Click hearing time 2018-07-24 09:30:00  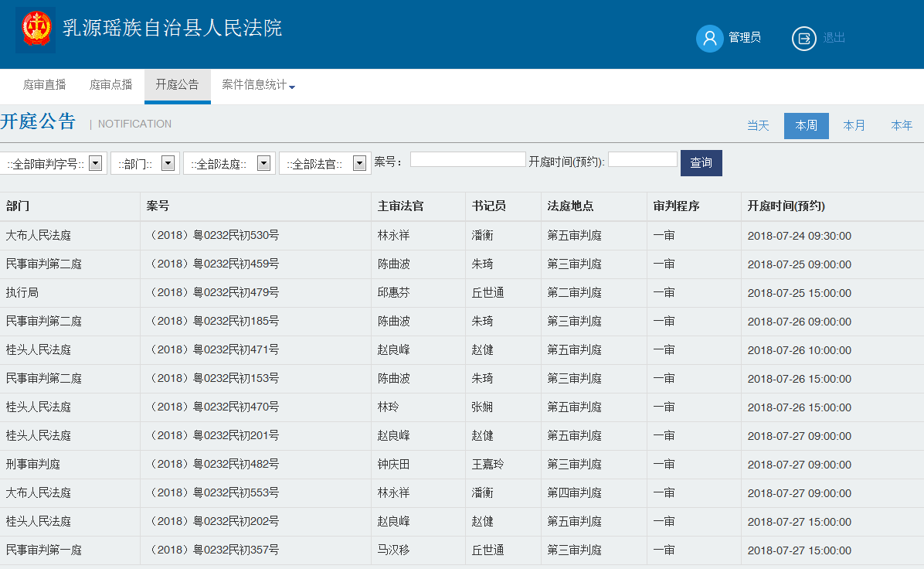point(800,236)
